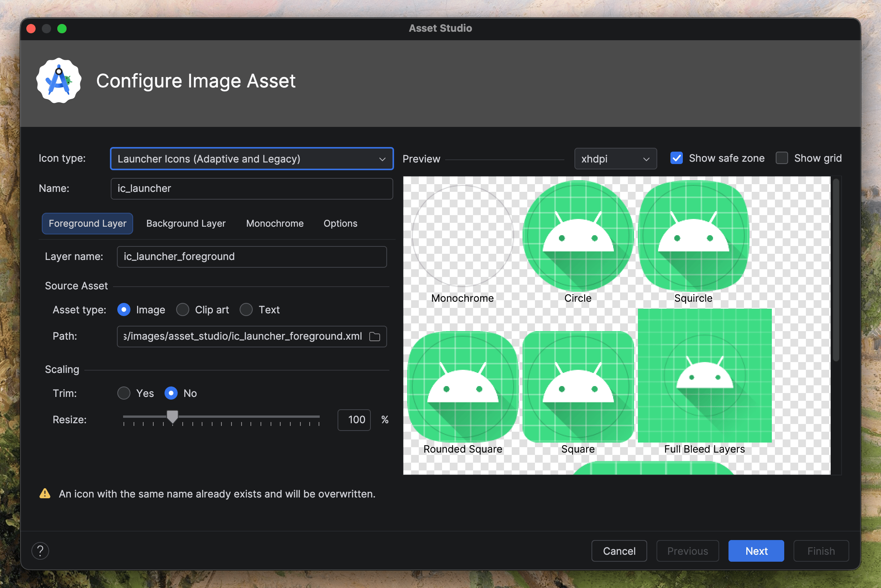Open the help question mark button
This screenshot has height=588, width=881.
point(40,550)
